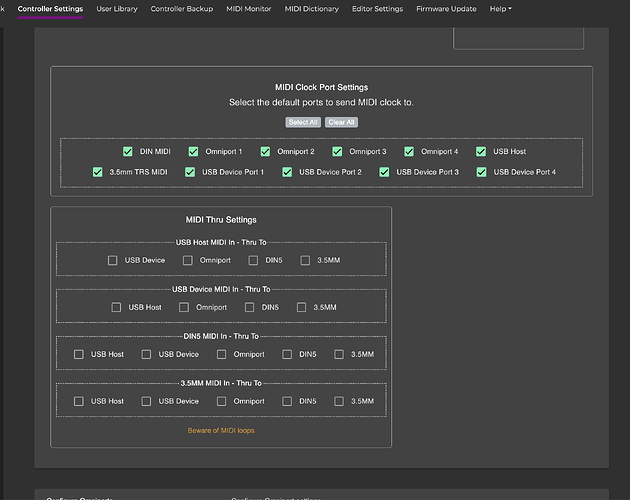Open the Firmware Update tab

pos(447,9)
